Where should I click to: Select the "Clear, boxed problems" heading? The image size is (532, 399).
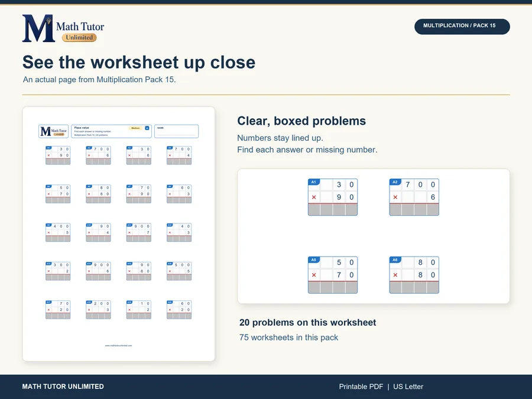pyautogui.click(x=301, y=121)
